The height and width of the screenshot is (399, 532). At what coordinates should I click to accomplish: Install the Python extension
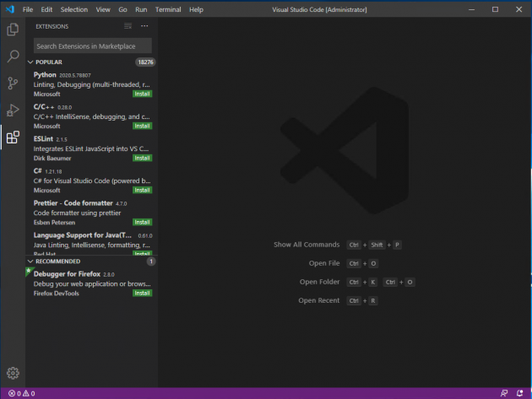pyautogui.click(x=142, y=94)
